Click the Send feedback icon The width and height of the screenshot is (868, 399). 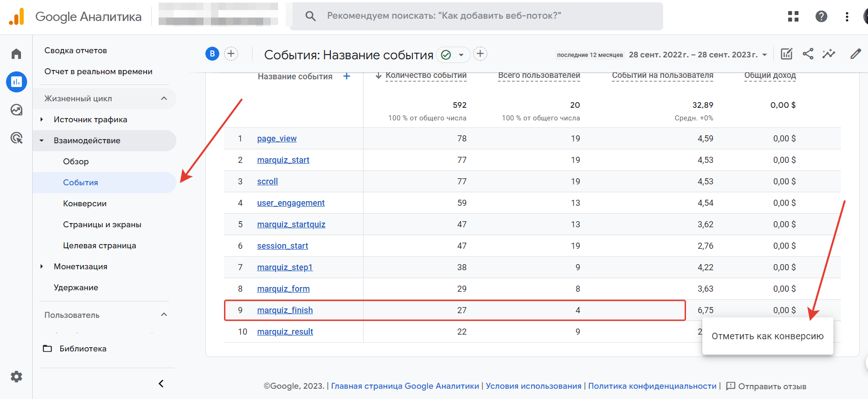[x=731, y=386]
